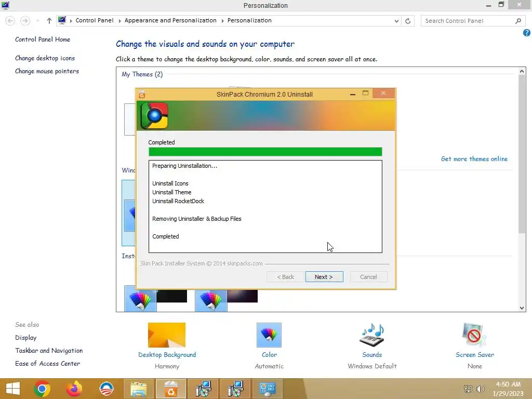Open Ease of Access Center link

point(47,363)
